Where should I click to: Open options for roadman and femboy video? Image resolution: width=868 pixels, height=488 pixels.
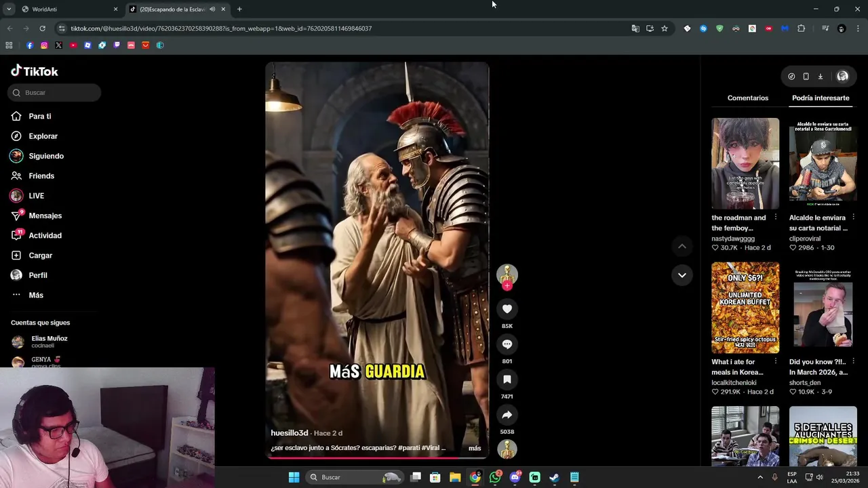[x=776, y=218]
